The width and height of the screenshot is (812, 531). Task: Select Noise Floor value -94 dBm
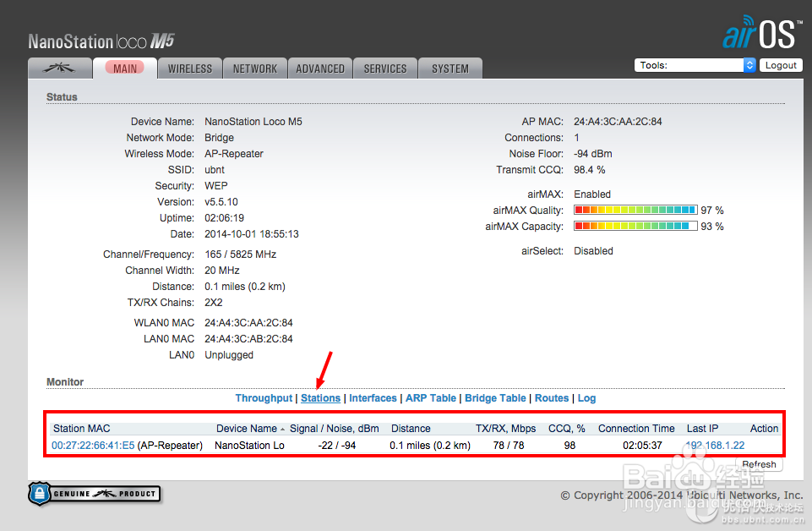tap(593, 153)
